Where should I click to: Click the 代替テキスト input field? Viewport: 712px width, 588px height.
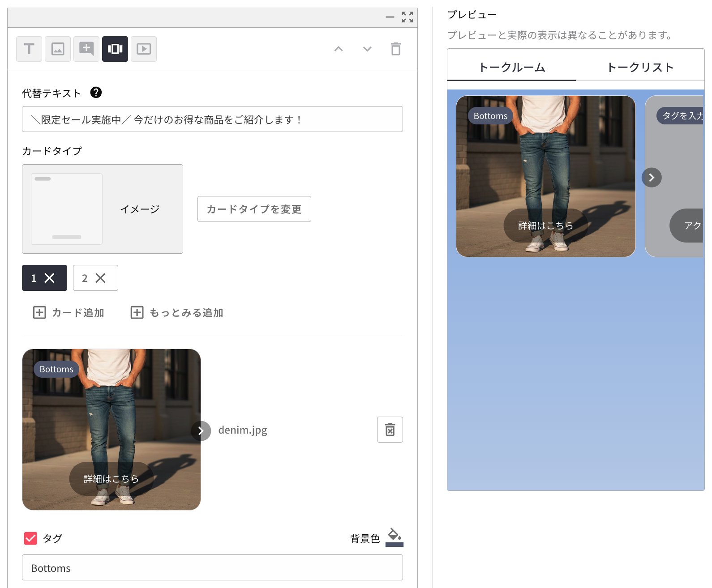point(212,119)
